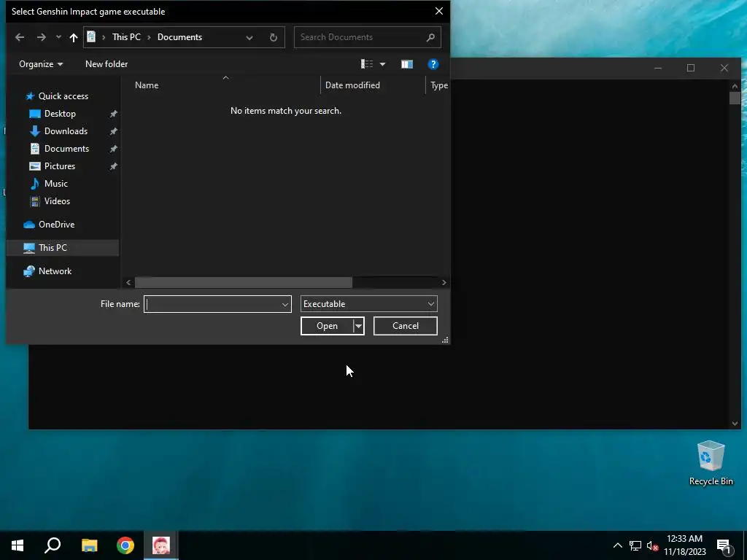
Task: Expand the Open button split arrow
Action: (358, 326)
